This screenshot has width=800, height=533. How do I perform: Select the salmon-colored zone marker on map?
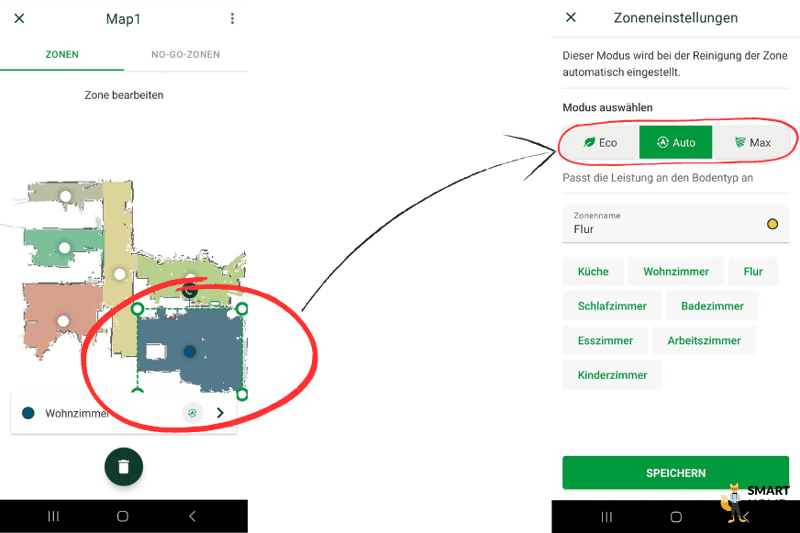click(63, 321)
